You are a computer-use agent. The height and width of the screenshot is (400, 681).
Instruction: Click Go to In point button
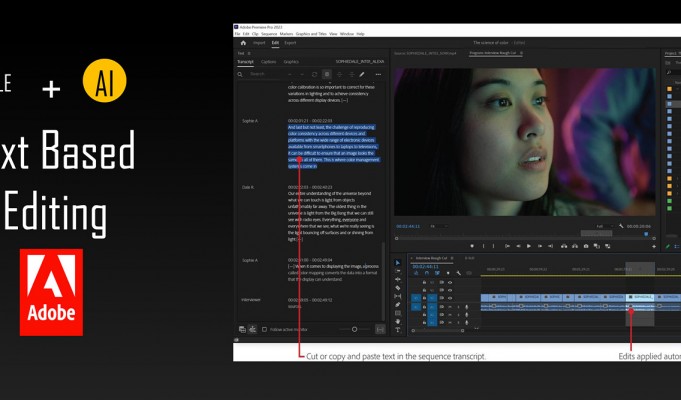[x=507, y=246]
